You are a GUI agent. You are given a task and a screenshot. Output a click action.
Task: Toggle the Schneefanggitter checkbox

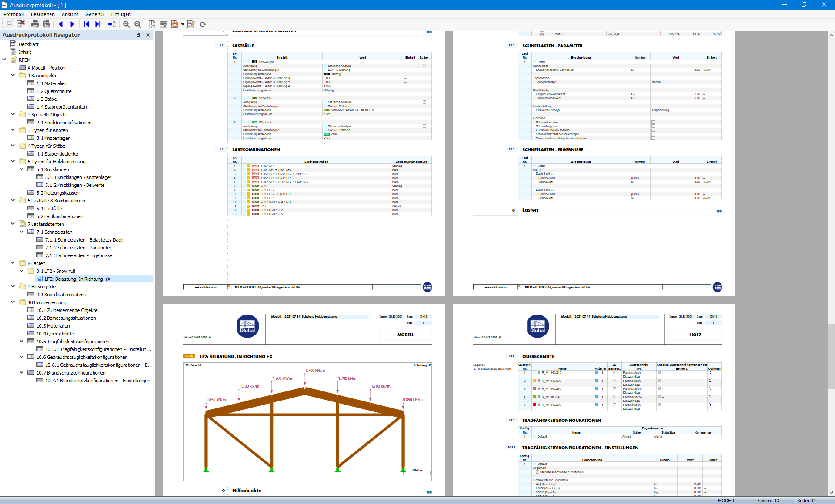[653, 126]
